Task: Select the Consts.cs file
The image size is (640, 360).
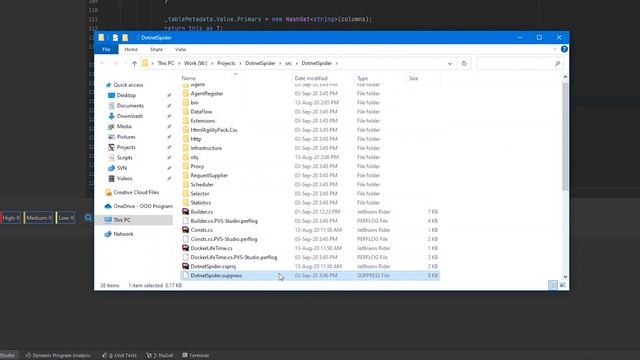Action: click(x=202, y=230)
